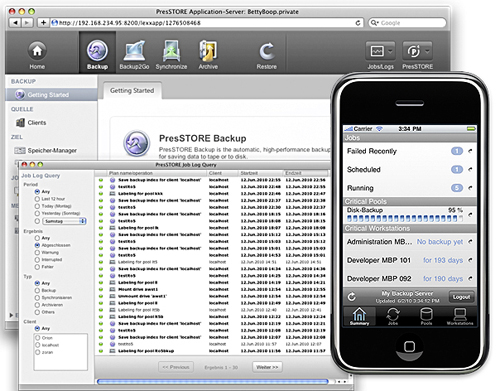The height and width of the screenshot is (391, 500).
Task: Go forward with the browser forward arrow
Action: [27, 23]
